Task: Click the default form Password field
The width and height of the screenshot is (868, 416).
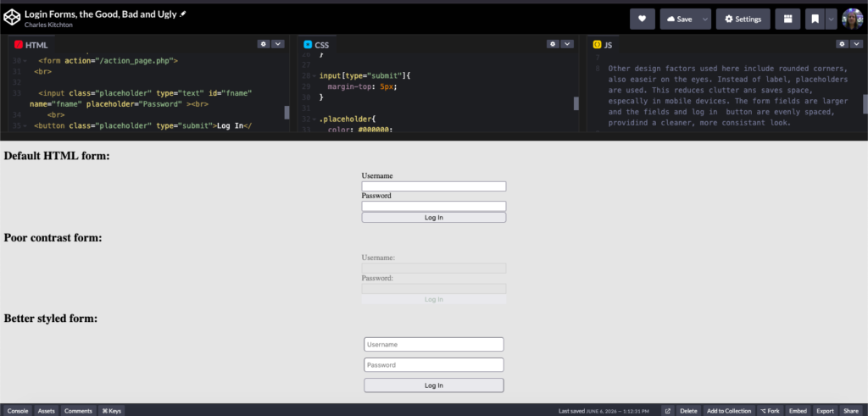Action: click(x=434, y=207)
